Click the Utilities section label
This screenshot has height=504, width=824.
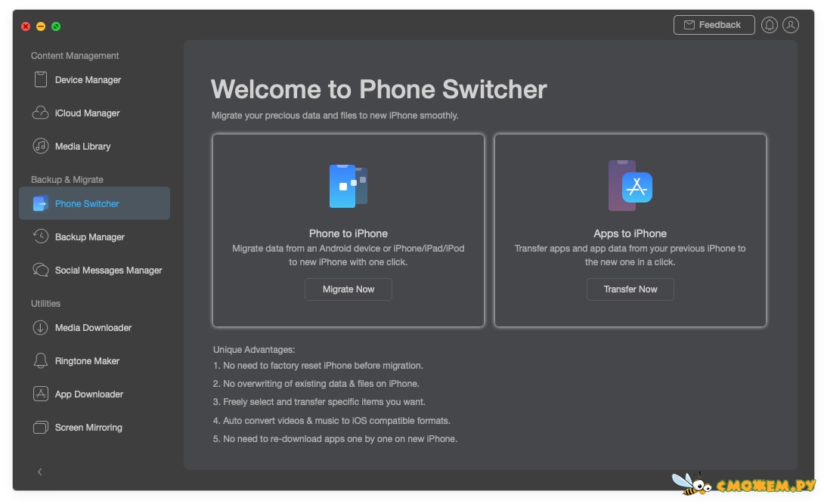(45, 304)
